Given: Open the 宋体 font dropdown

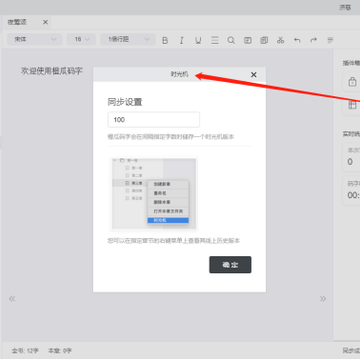Looking at the screenshot, I should [x=35, y=39].
